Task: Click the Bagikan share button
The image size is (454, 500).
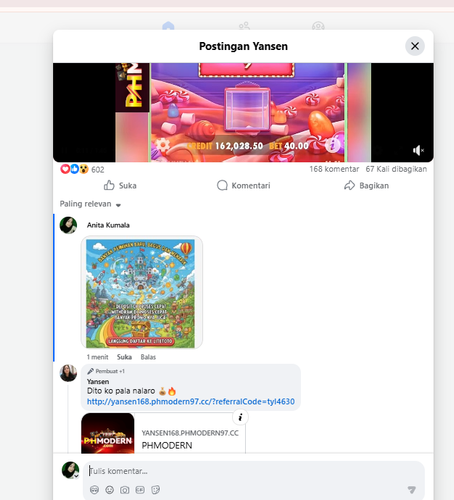Action: (366, 185)
